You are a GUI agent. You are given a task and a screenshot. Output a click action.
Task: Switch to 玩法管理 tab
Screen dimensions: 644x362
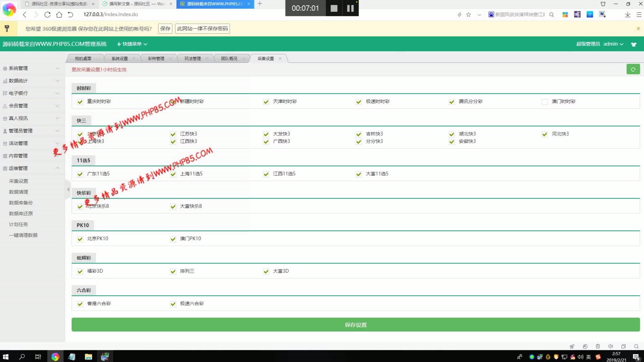(193, 58)
